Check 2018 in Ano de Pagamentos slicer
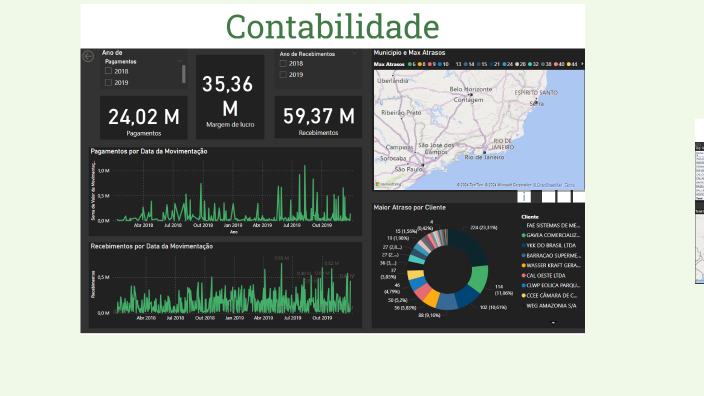This screenshot has width=704, height=396. pyautogui.click(x=108, y=71)
